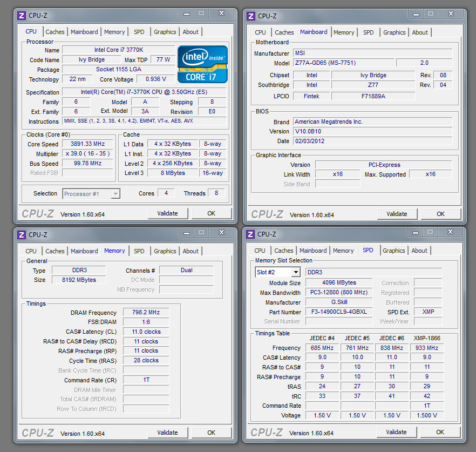476x452 pixels.
Task: Close the window showing memory Timings
Action: click(221, 232)
